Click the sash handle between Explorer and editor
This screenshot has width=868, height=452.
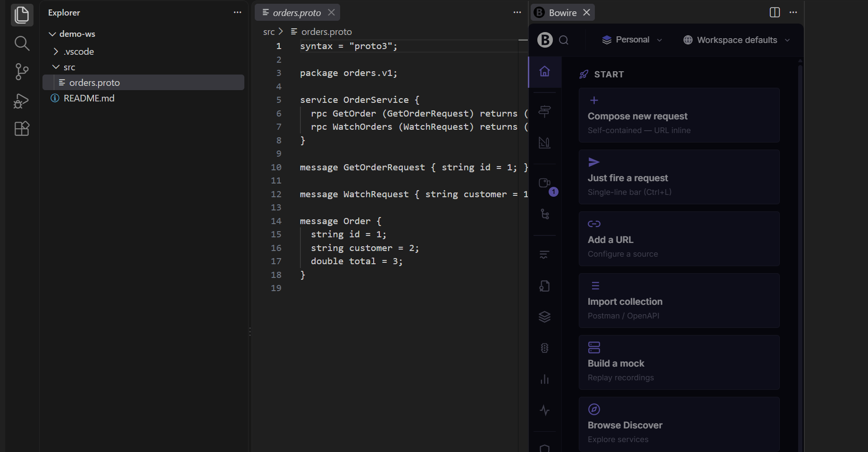[250, 332]
